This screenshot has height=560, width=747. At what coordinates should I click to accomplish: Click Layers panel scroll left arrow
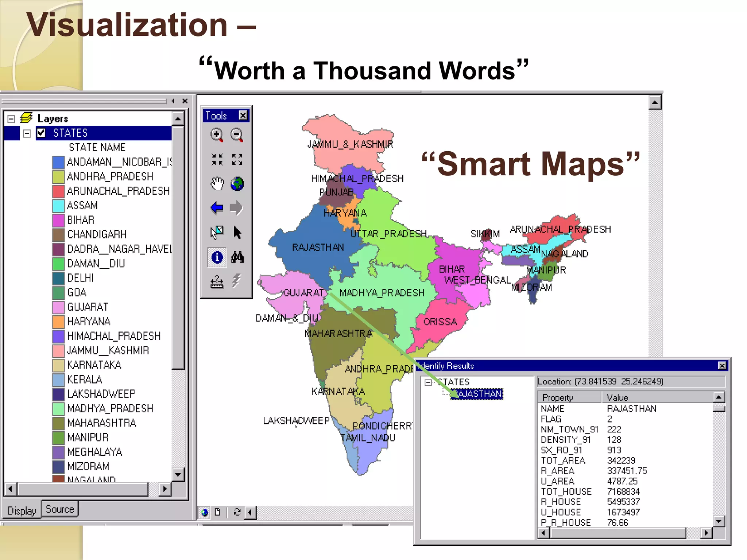[x=10, y=489]
